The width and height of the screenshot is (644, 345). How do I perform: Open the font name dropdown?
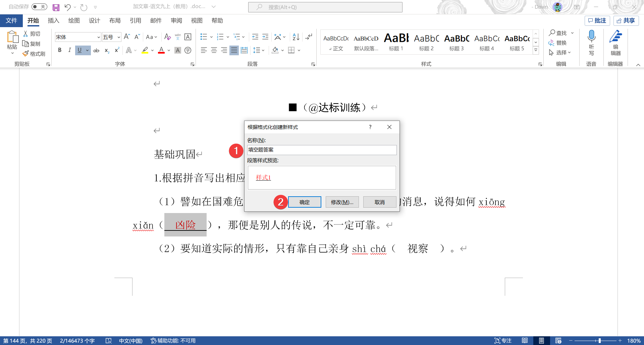tap(99, 37)
